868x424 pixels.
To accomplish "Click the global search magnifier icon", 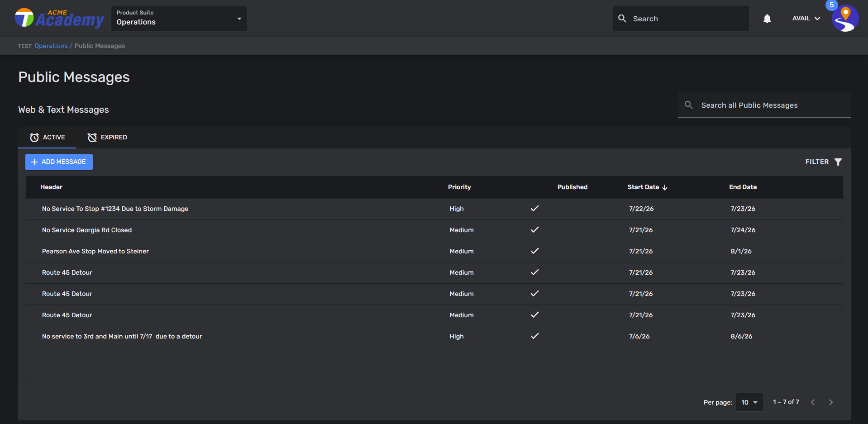I will coord(622,19).
